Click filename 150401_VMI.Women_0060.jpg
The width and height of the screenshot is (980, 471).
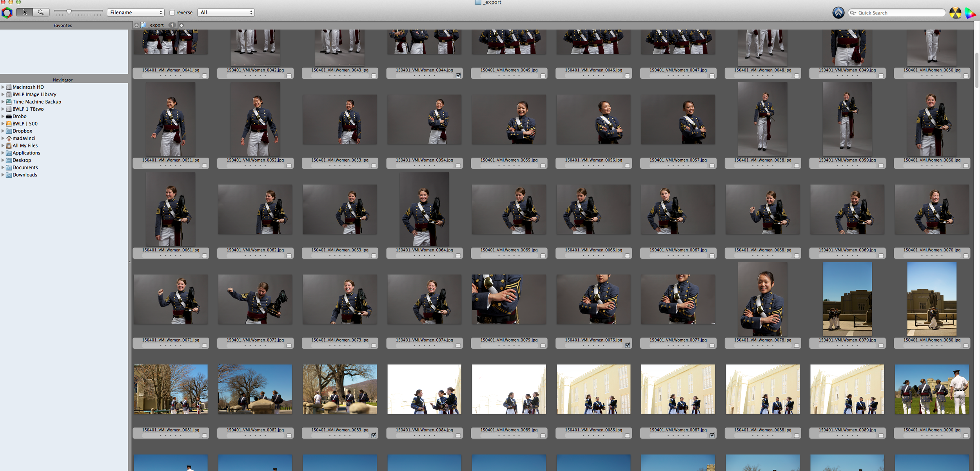tap(932, 160)
